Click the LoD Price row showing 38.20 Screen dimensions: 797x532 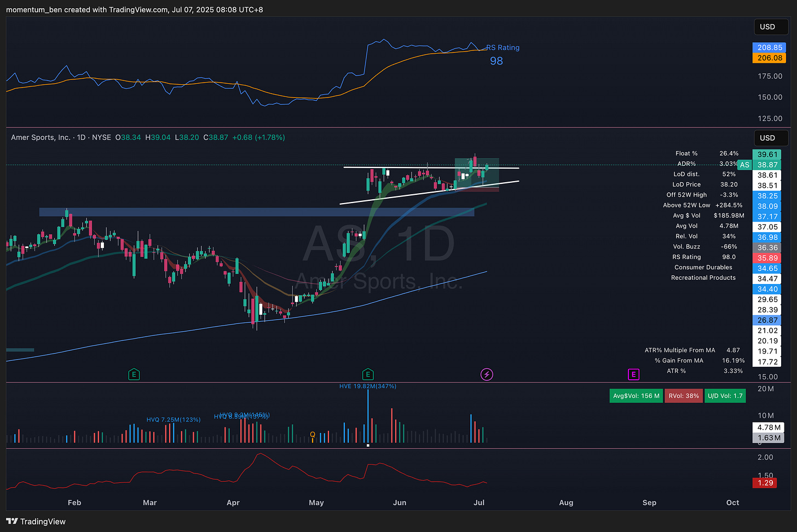704,184
